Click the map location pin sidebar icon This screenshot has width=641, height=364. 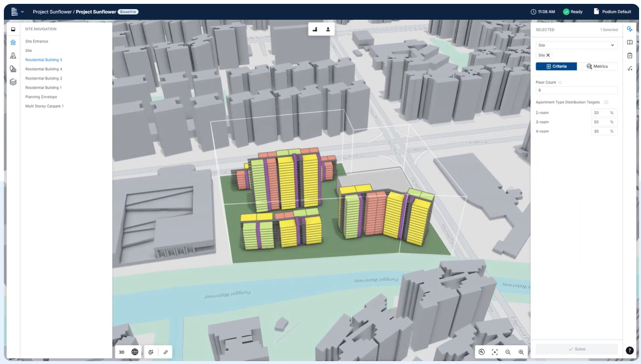click(13, 55)
